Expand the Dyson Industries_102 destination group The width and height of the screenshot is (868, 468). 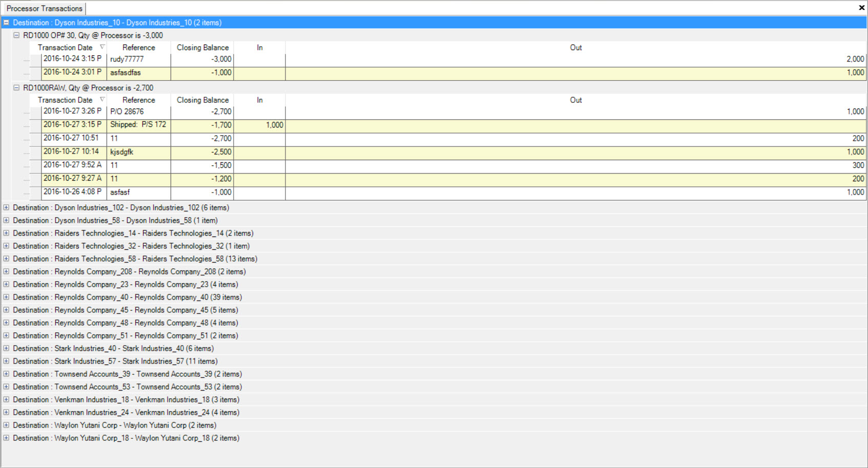(6, 207)
